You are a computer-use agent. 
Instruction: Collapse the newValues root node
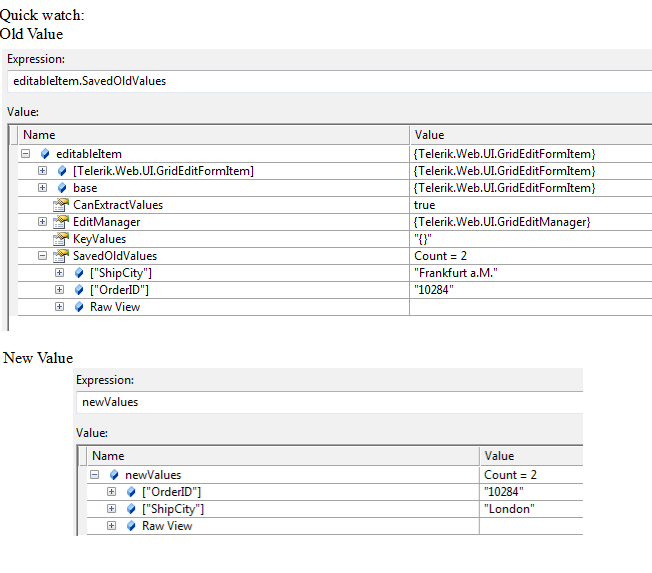coord(95,475)
